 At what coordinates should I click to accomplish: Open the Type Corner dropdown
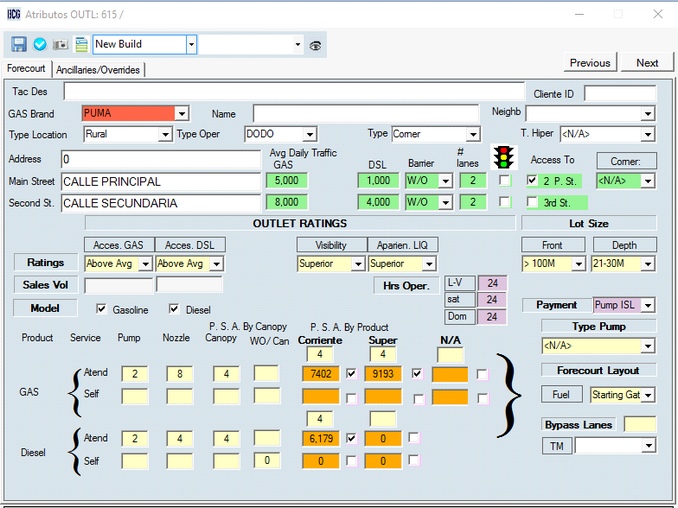coord(473,134)
